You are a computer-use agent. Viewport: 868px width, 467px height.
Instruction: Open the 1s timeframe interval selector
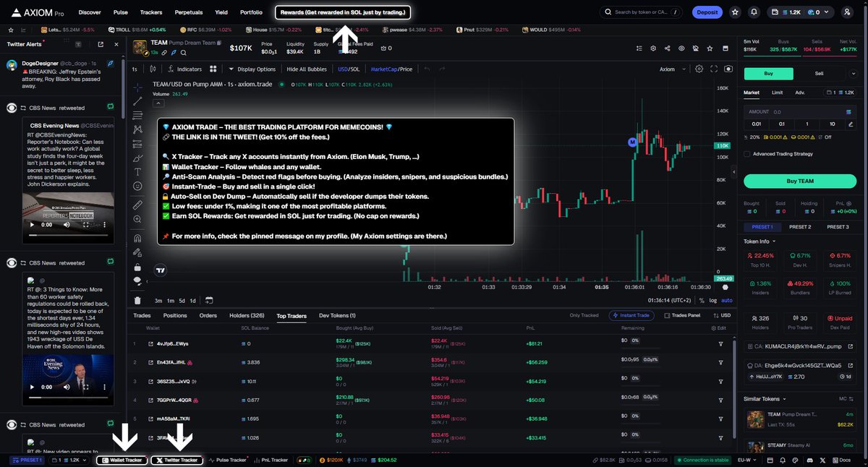pos(135,69)
